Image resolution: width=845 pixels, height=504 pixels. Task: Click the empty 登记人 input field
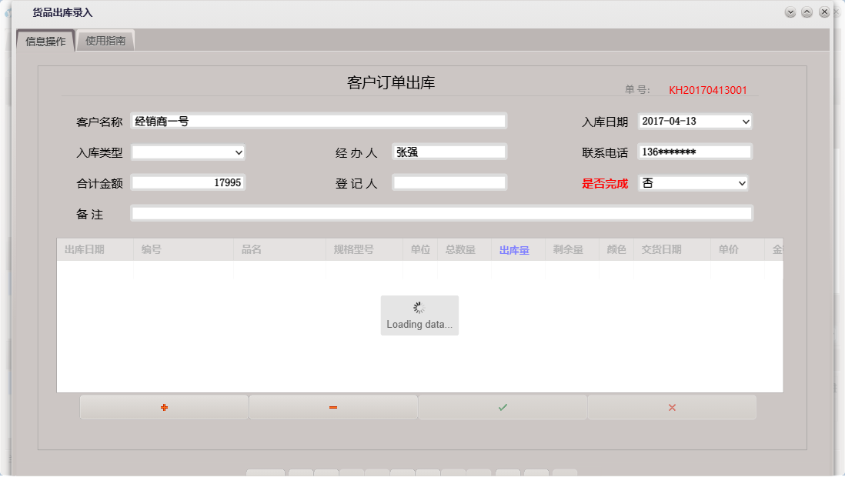(x=449, y=182)
